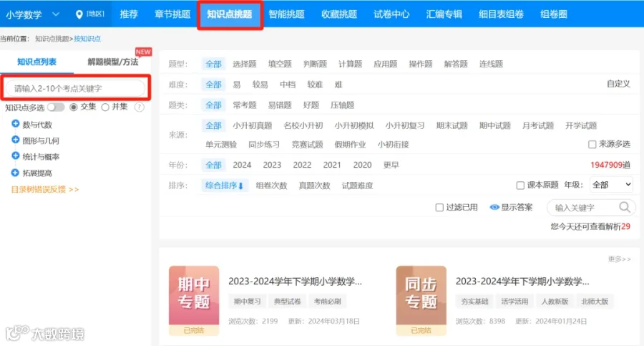The image size is (644, 346).
Task: Open the 试卷中心 nav tab
Action: (391, 14)
